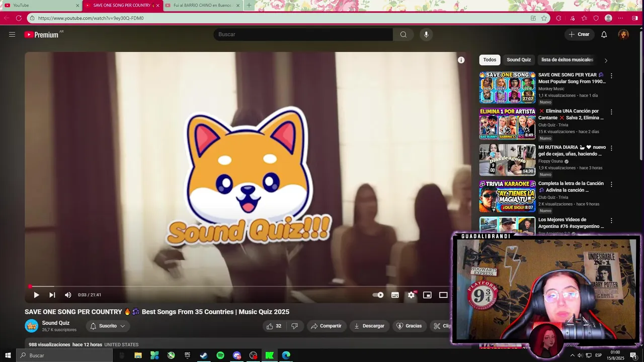Open browser profile icon
644x362 pixels.
click(x=608, y=18)
